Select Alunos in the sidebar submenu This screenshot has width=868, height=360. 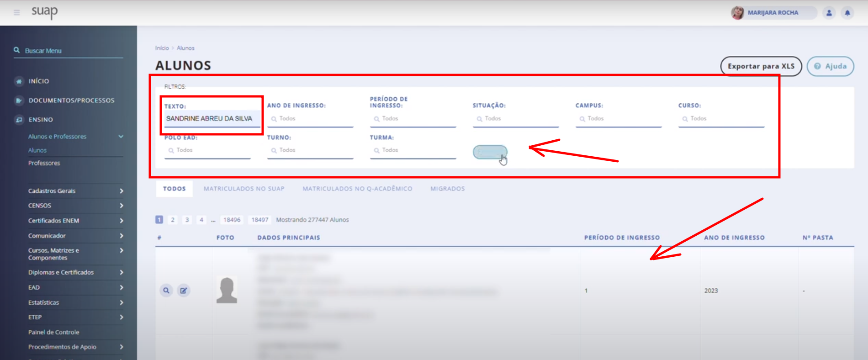coord(37,150)
